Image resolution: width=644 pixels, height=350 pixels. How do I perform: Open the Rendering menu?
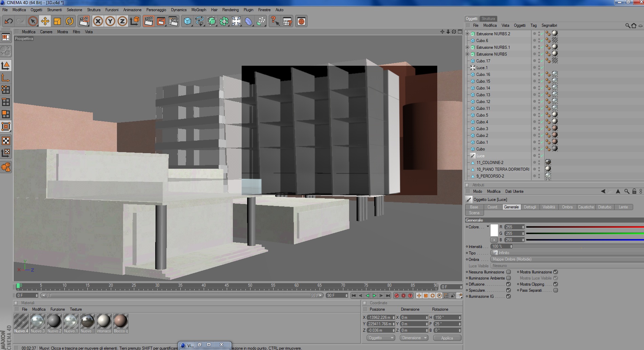pos(230,10)
